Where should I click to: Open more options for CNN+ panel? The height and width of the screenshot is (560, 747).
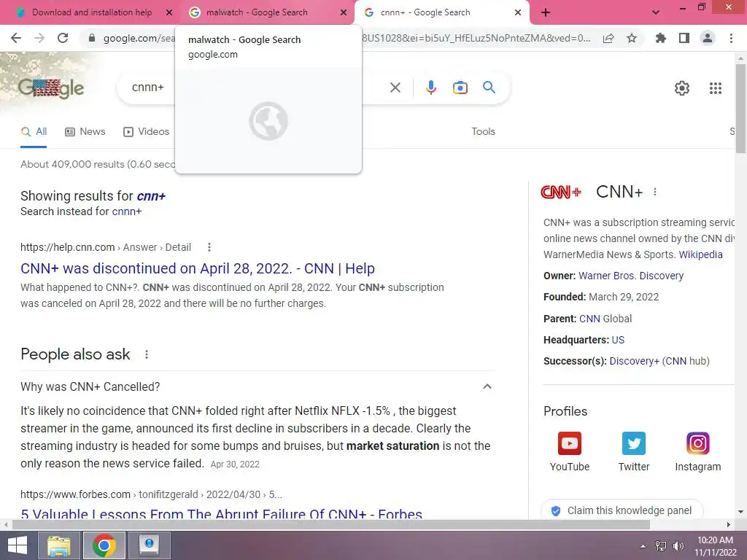(655, 192)
